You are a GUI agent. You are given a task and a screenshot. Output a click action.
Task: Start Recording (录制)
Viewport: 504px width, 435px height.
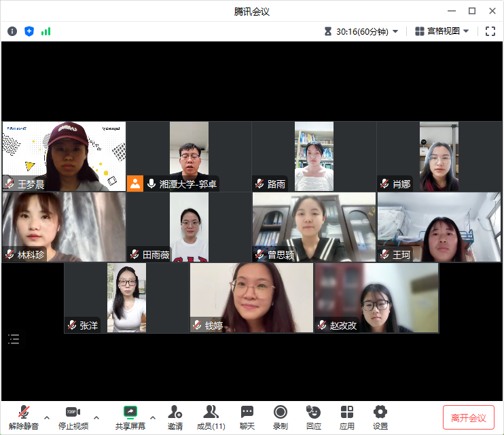(x=280, y=417)
